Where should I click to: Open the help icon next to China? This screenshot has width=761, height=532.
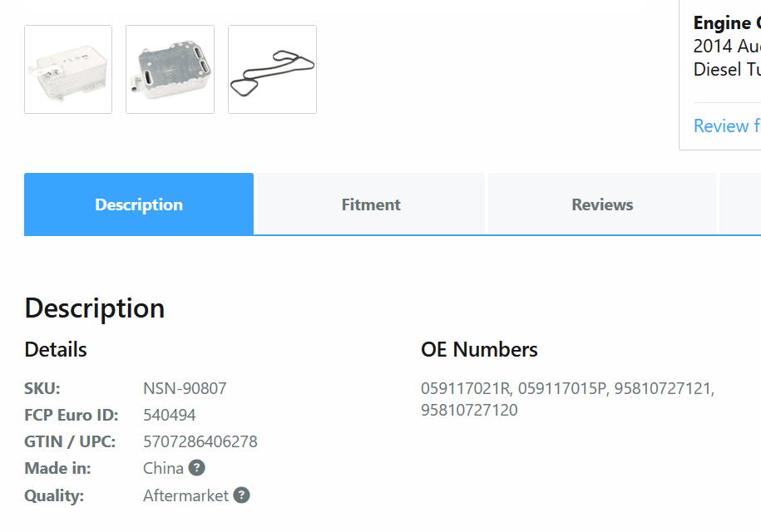196,468
